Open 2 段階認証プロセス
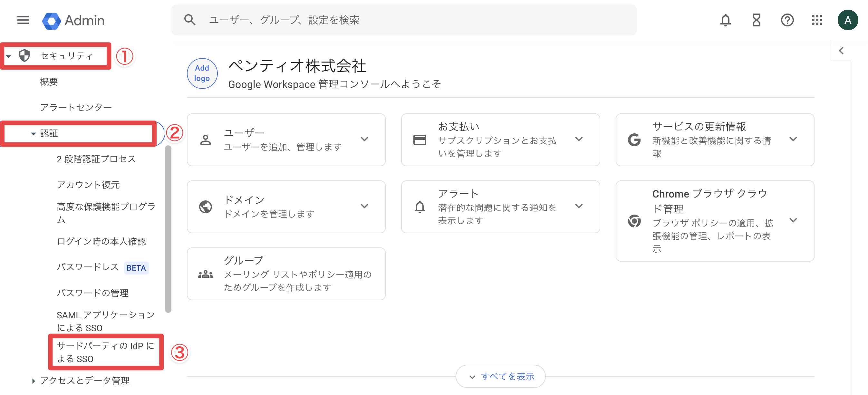The width and height of the screenshot is (868, 395). tap(96, 159)
